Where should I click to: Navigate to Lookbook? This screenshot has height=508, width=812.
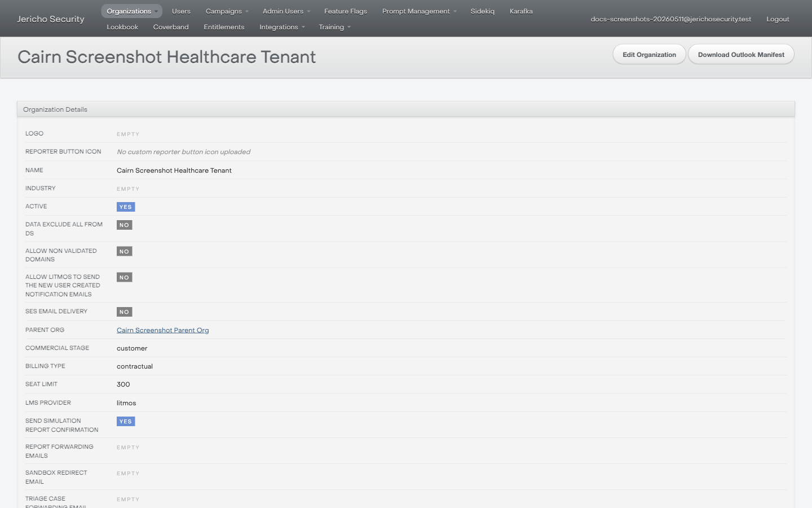(122, 27)
